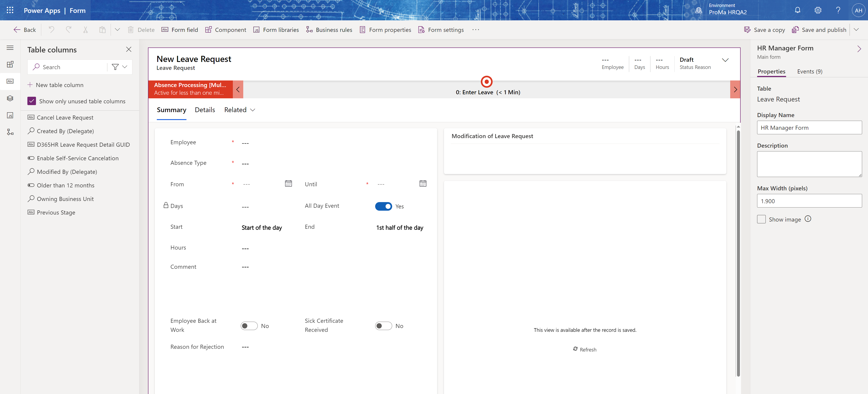This screenshot has height=394, width=868.
Task: Open Tree view layers icon in left rail
Action: tap(10, 98)
